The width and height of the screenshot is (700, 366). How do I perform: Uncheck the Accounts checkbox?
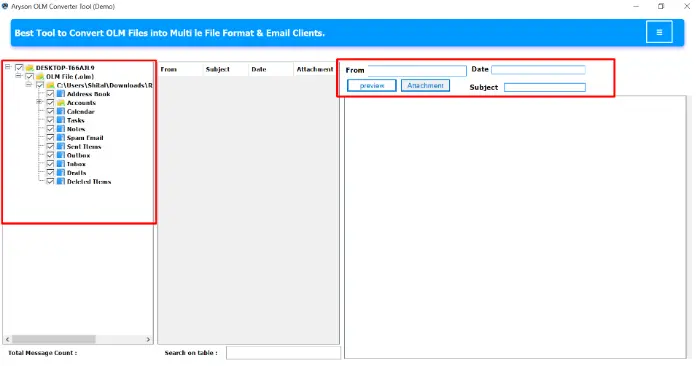pyautogui.click(x=50, y=103)
